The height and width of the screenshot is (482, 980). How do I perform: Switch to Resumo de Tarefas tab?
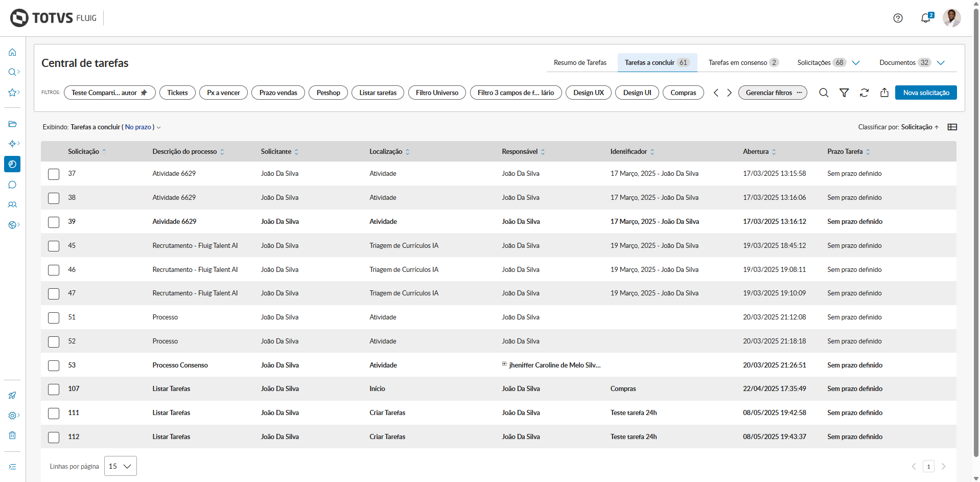pos(580,63)
